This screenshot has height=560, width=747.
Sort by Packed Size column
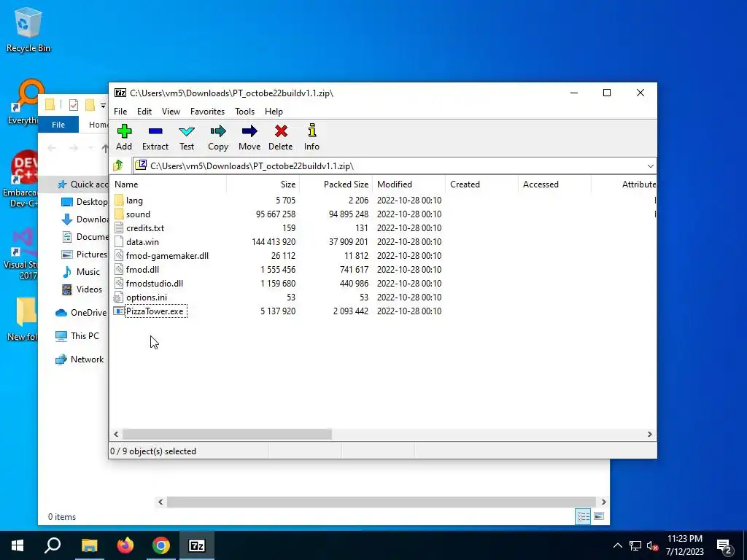[336, 184]
